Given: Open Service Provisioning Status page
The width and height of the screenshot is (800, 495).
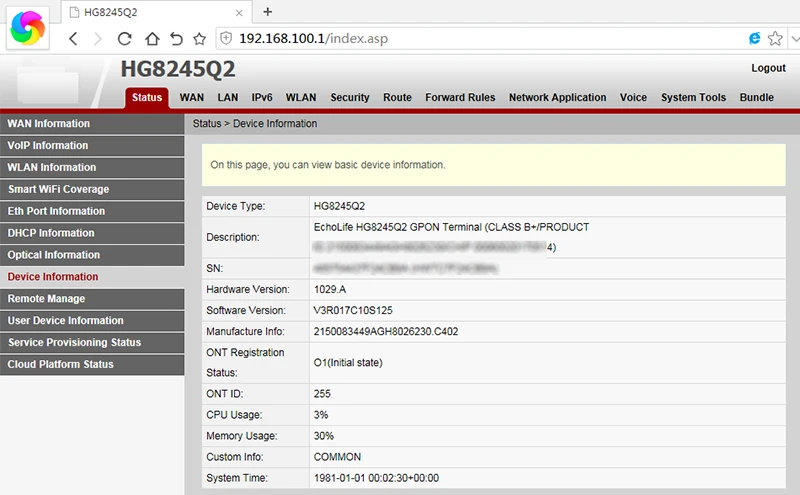Looking at the screenshot, I should pos(92,342).
